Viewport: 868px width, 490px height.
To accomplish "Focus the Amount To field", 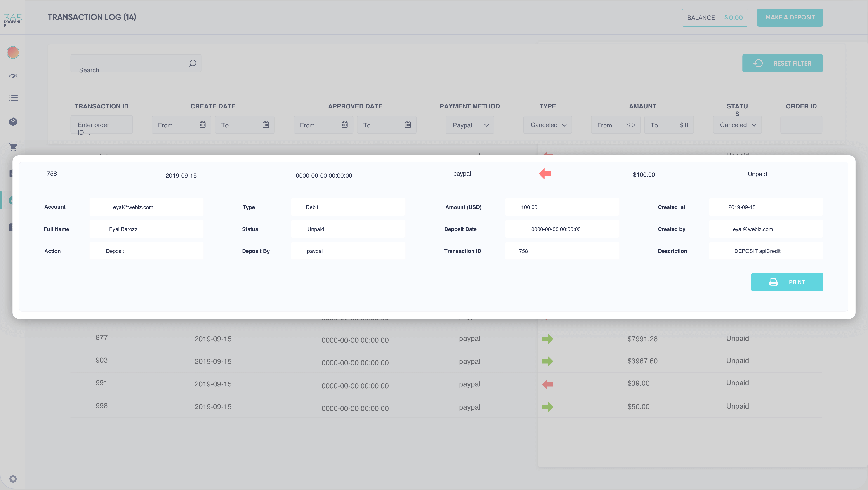I will click(x=669, y=125).
